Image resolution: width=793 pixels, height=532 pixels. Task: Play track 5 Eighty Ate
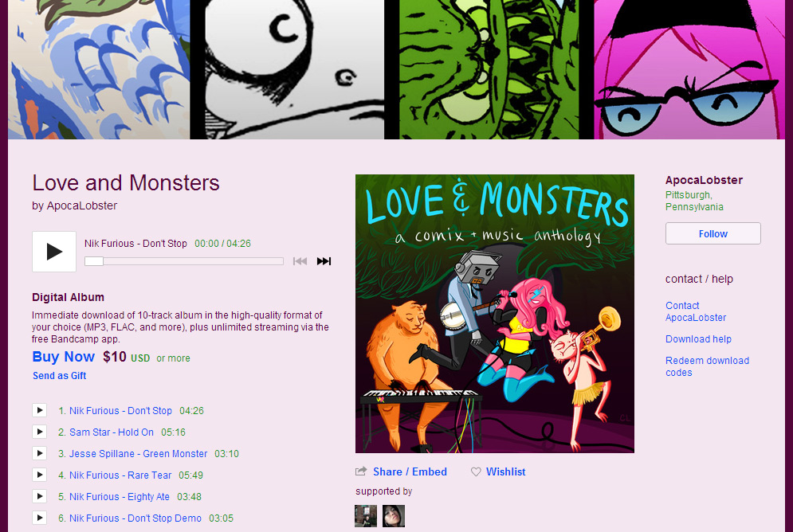click(39, 496)
